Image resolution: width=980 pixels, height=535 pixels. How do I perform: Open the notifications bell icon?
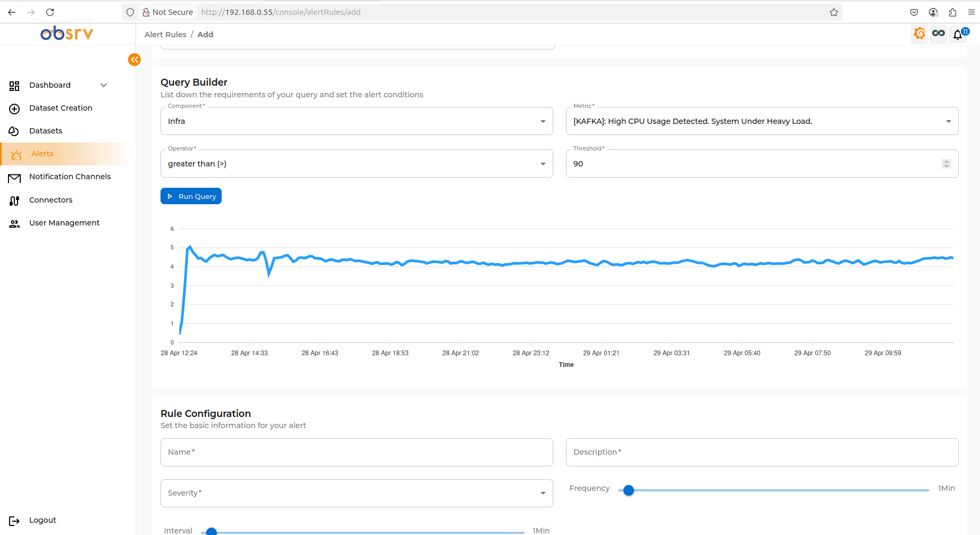(x=958, y=35)
